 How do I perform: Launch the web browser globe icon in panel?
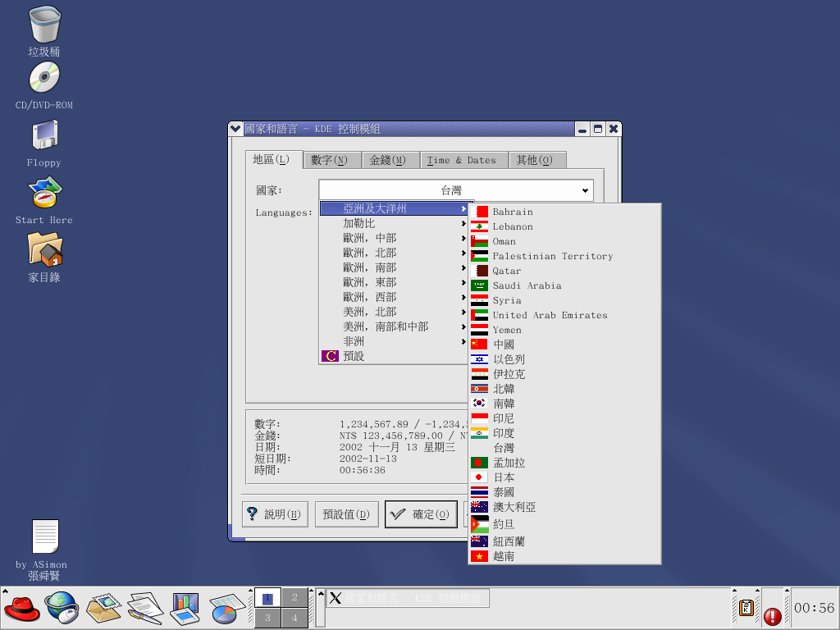point(62,608)
